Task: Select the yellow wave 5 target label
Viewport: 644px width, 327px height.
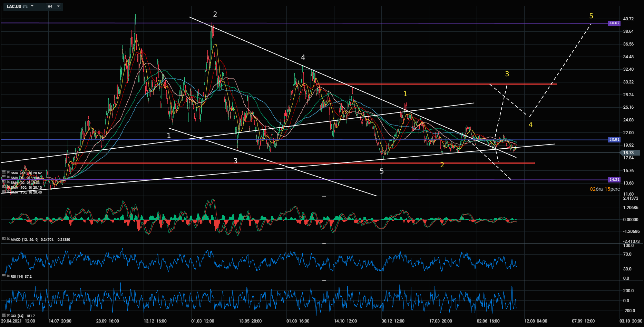Action: click(591, 16)
